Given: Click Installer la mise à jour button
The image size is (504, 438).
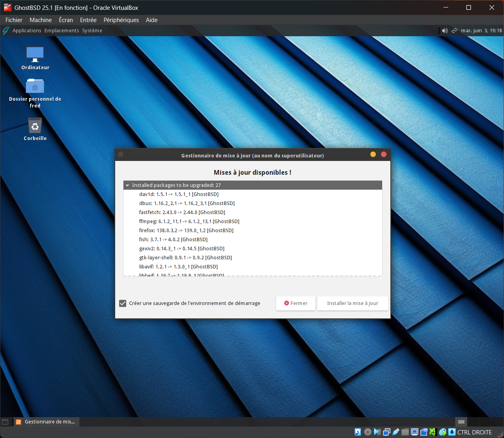Looking at the screenshot, I should 353,303.
